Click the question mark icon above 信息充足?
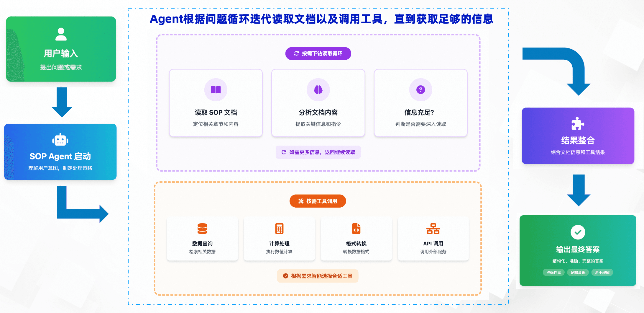Screen dimensions: 644x313 420,90
